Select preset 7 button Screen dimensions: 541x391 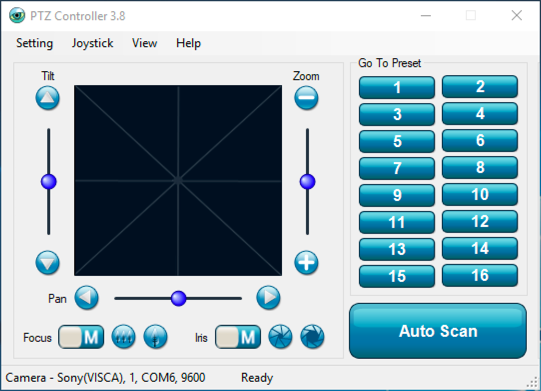[x=397, y=168]
